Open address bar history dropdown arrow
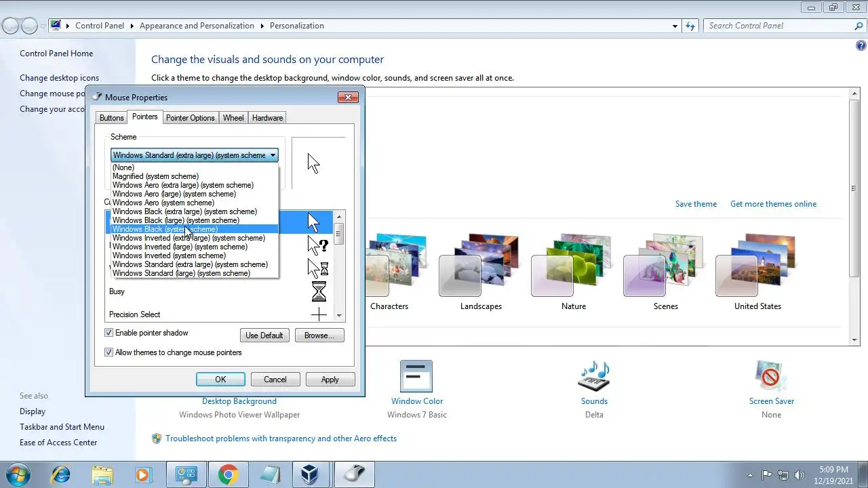 (675, 26)
